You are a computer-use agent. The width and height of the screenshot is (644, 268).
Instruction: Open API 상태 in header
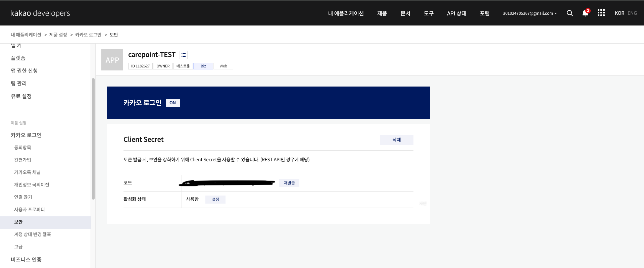(x=456, y=13)
